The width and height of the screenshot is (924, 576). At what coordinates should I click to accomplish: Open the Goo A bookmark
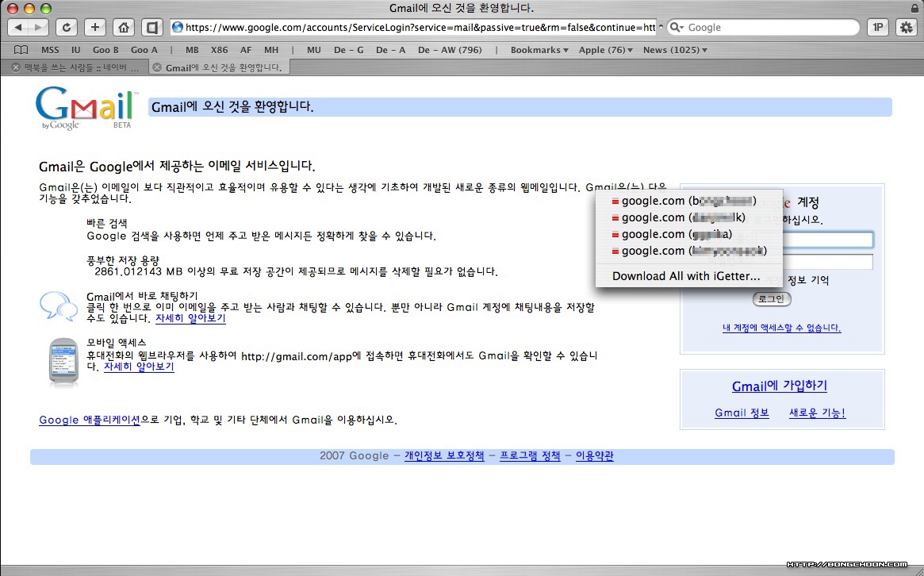click(144, 50)
